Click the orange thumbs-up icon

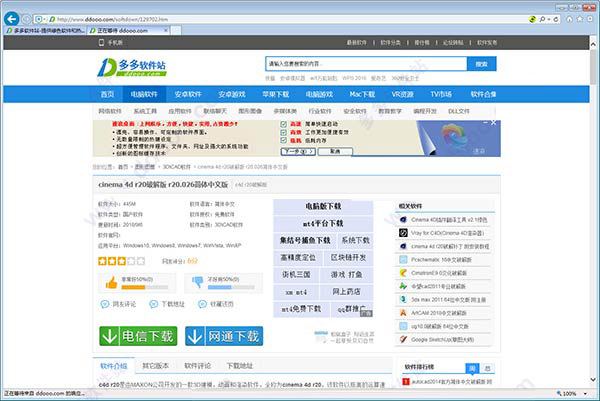(x=111, y=283)
